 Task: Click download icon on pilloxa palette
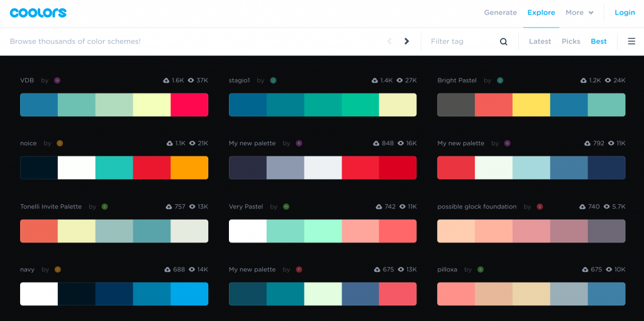[586, 269]
